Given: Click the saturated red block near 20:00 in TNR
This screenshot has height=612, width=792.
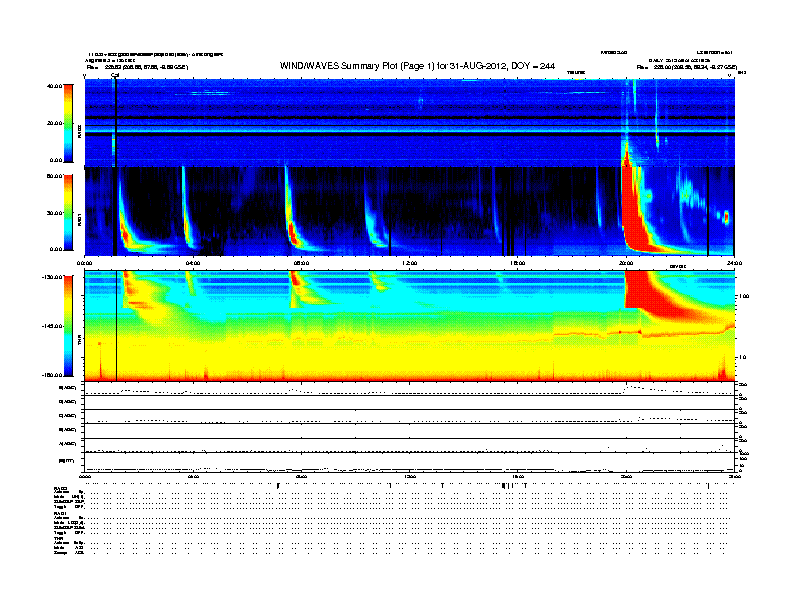Looking at the screenshot, I should 640,289.
